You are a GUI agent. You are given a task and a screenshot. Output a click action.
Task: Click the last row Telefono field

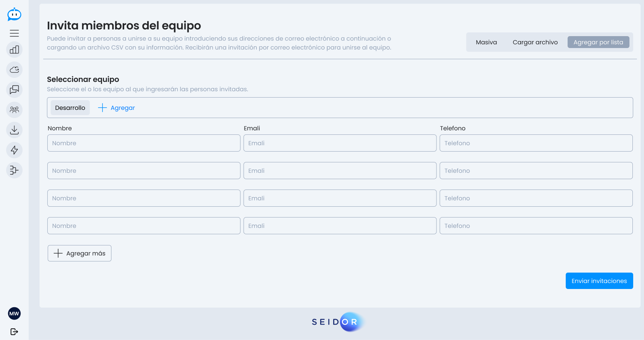click(x=536, y=226)
